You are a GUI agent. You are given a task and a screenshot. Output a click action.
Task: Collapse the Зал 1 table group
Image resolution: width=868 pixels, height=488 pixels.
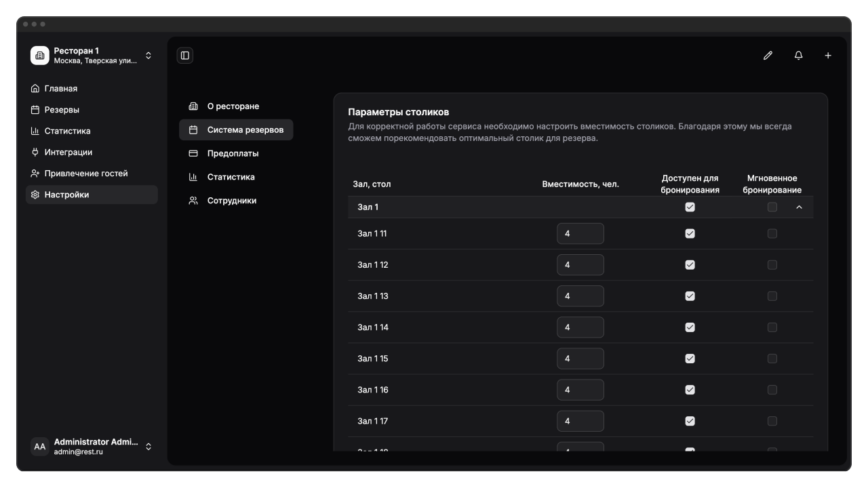[799, 207]
